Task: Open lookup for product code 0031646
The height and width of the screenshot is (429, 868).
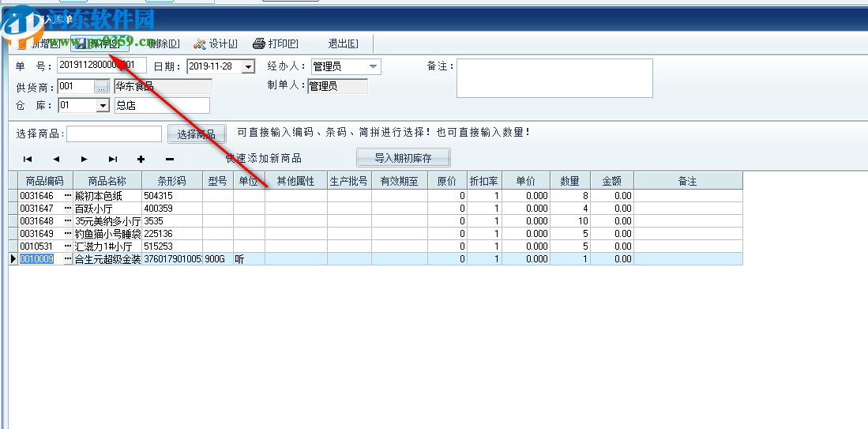Action: [68, 195]
